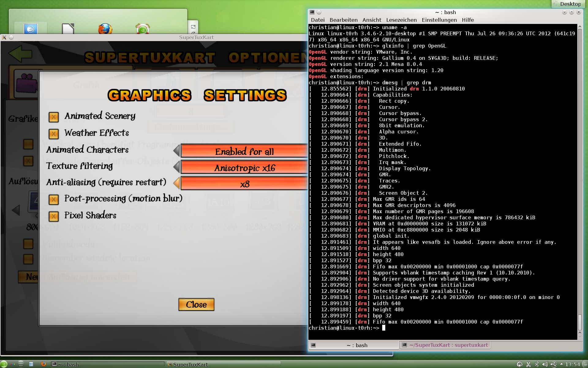Click the Plasma cashew at screen corner
588x368 pixels.
tap(585, 364)
